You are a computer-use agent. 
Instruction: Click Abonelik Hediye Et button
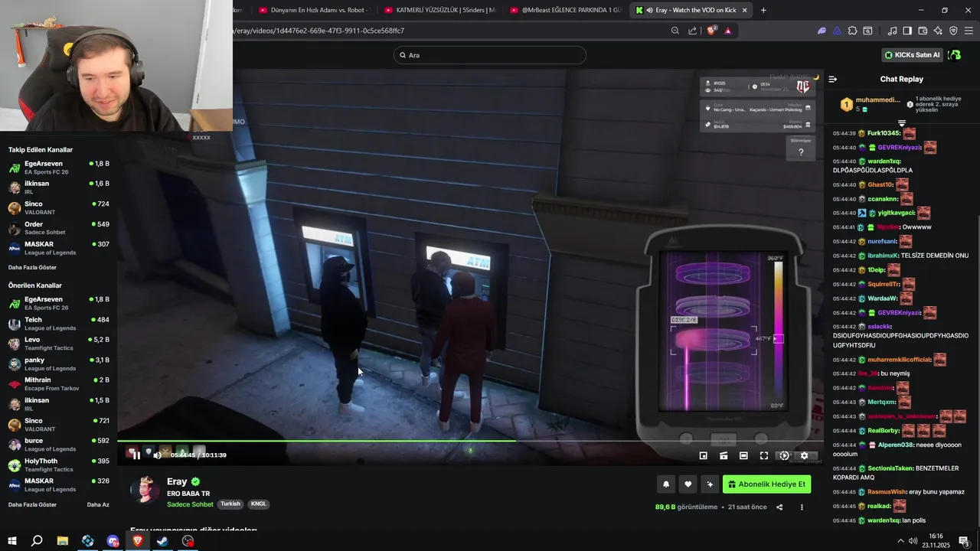(766, 484)
